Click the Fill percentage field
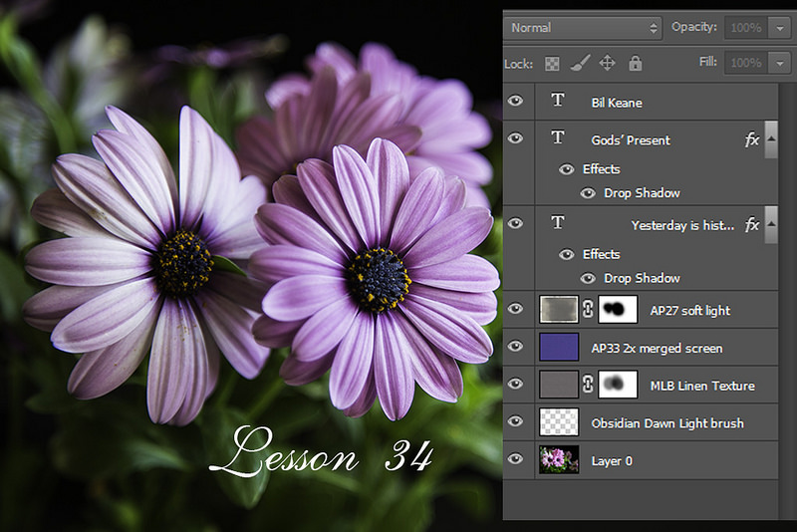Viewport: 797px width, 532px height. [746, 63]
